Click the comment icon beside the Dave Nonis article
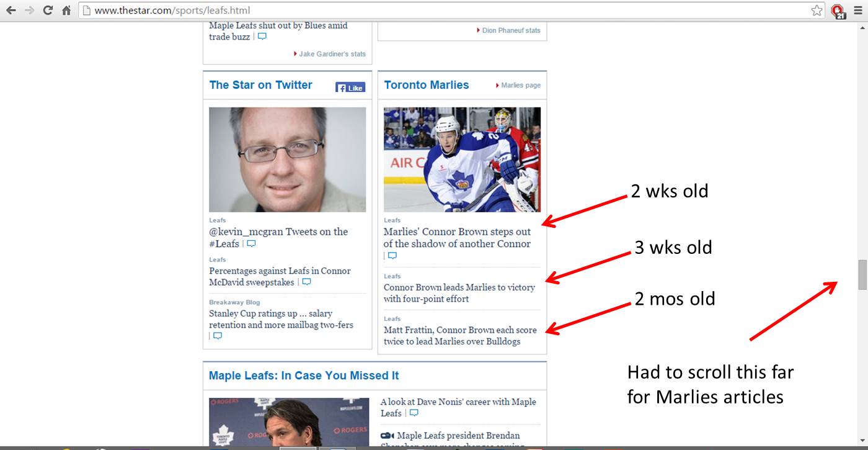The height and width of the screenshot is (450, 868). (x=414, y=413)
